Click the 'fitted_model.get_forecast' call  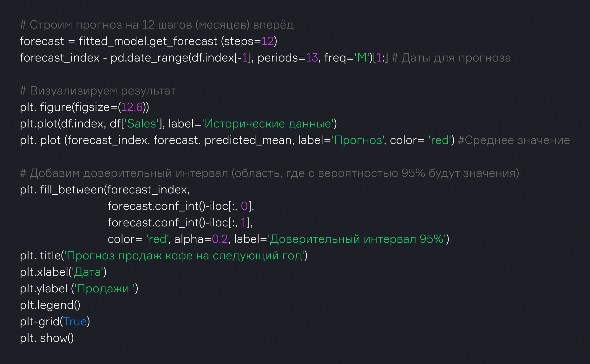click(x=148, y=41)
